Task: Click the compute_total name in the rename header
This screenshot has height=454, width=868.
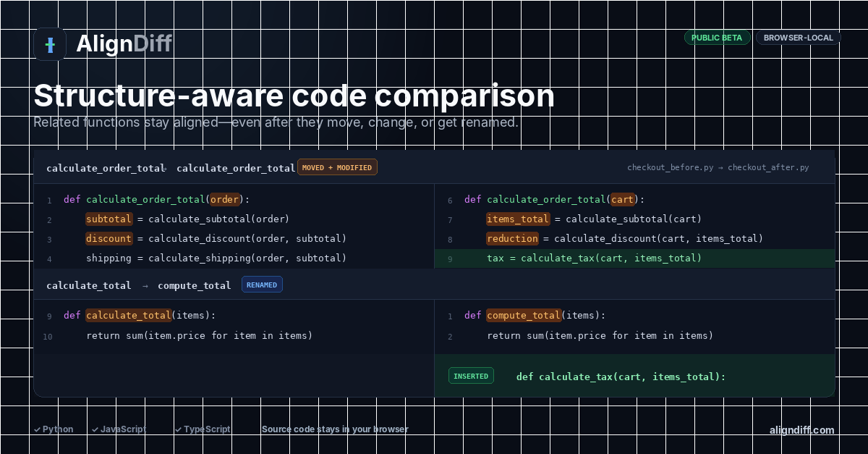Action: [x=195, y=285]
